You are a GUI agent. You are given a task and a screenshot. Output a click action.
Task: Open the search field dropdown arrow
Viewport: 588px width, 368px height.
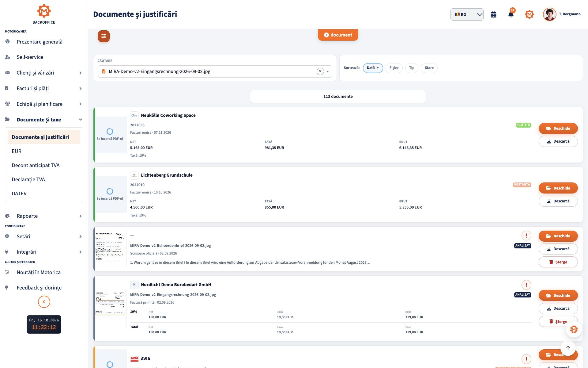pyautogui.click(x=328, y=71)
